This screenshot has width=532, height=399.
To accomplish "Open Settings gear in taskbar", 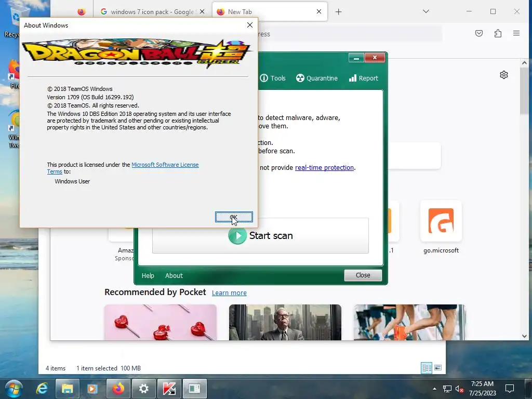I will click(143, 389).
